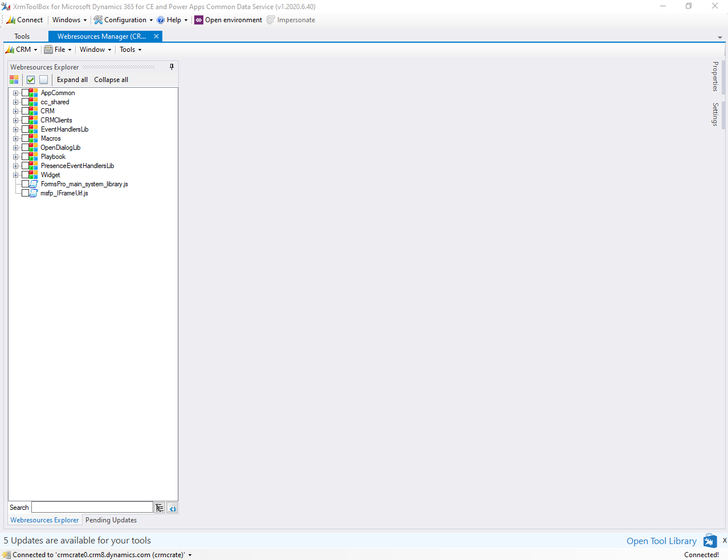This screenshot has width=728, height=560.
Task: Open the CRM dropdown menu
Action: coord(21,50)
